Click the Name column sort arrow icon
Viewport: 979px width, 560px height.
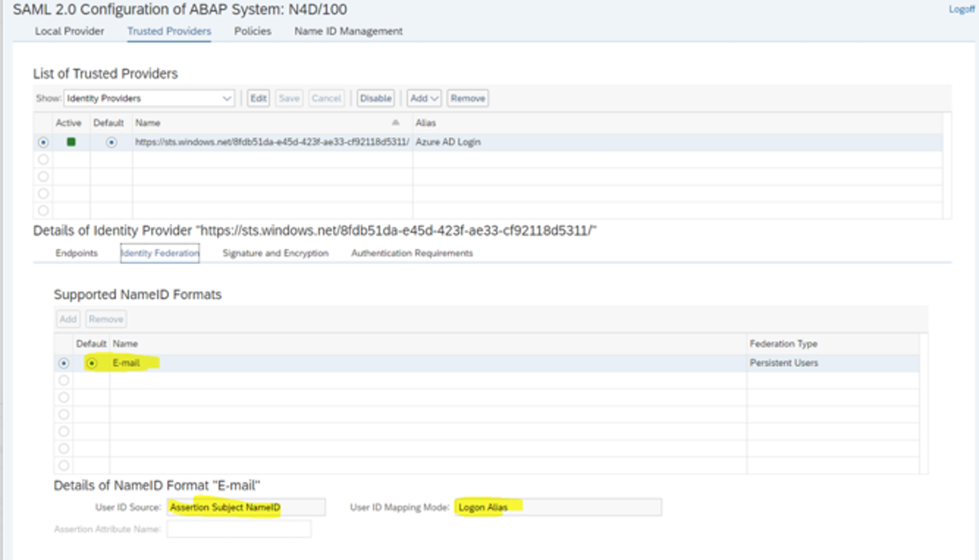(x=396, y=123)
